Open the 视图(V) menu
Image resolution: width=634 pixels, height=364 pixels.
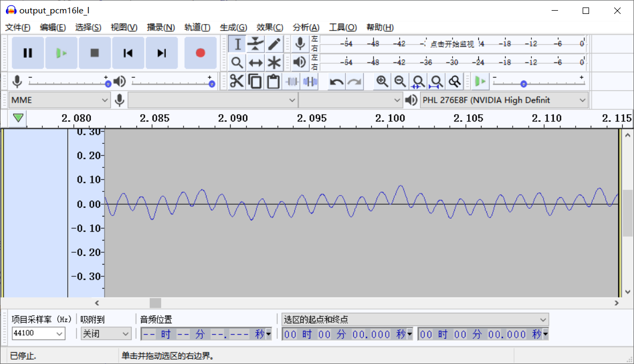pyautogui.click(x=124, y=27)
